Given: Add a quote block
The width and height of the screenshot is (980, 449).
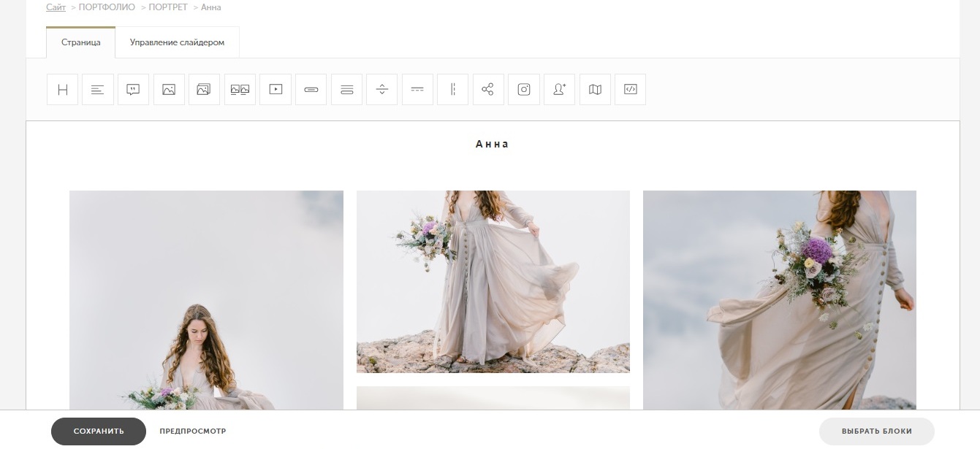Looking at the screenshot, I should coord(133,90).
